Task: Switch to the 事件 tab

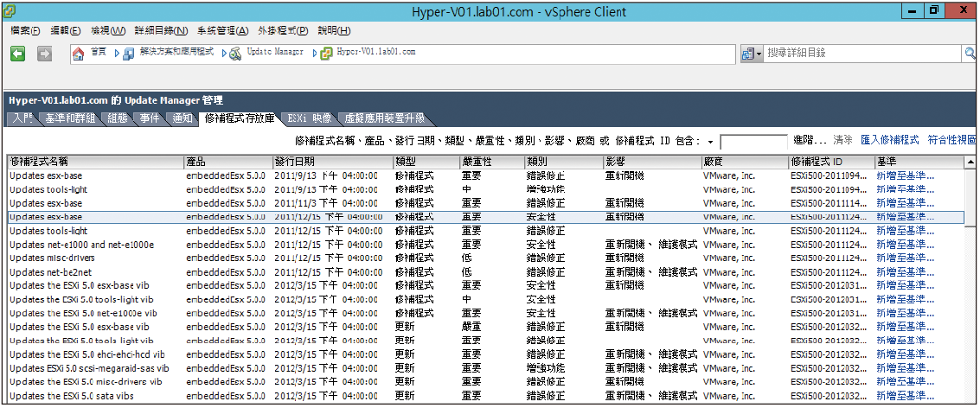Action: click(150, 118)
